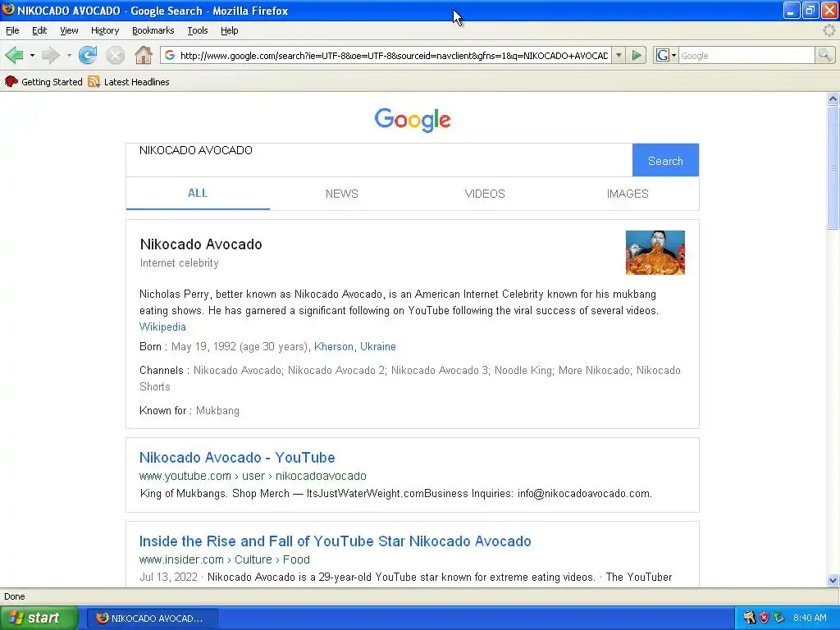Click the Latest Headlines bookmark label
The height and width of the screenshot is (630, 840).
[x=137, y=82]
